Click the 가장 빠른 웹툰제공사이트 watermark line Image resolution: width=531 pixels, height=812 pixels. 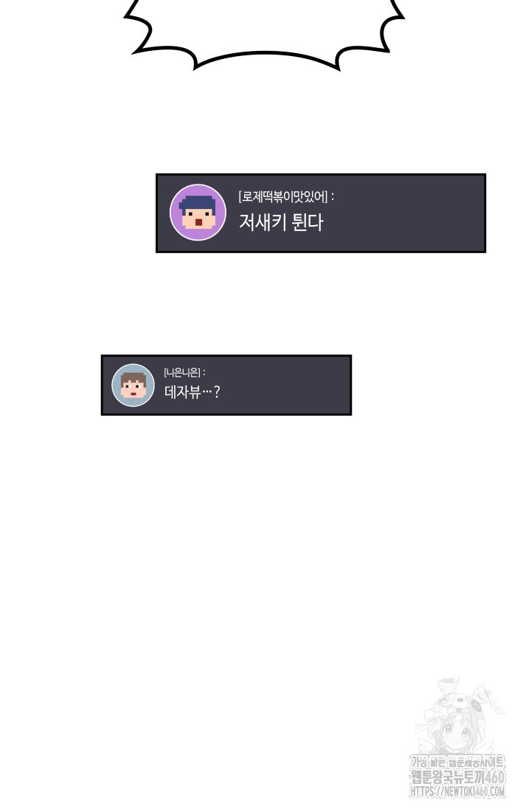click(x=457, y=762)
